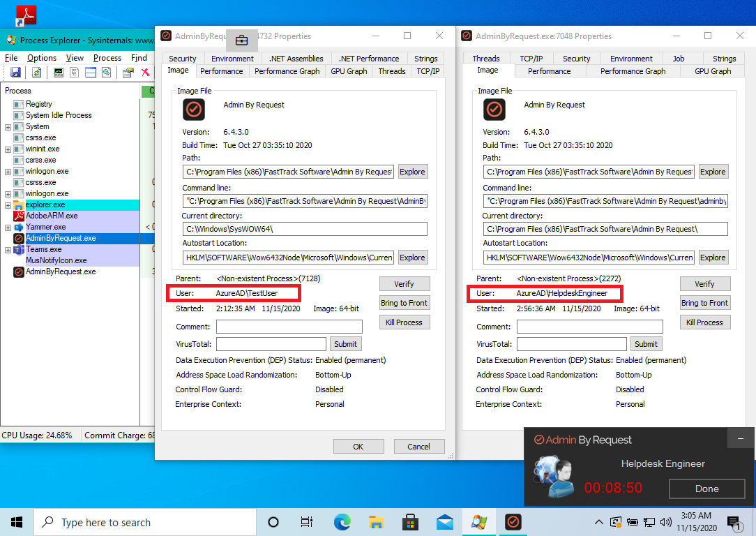The width and height of the screenshot is (756, 536).
Task: Click the briefcase icon on left Properties title bar
Action: (x=241, y=40)
